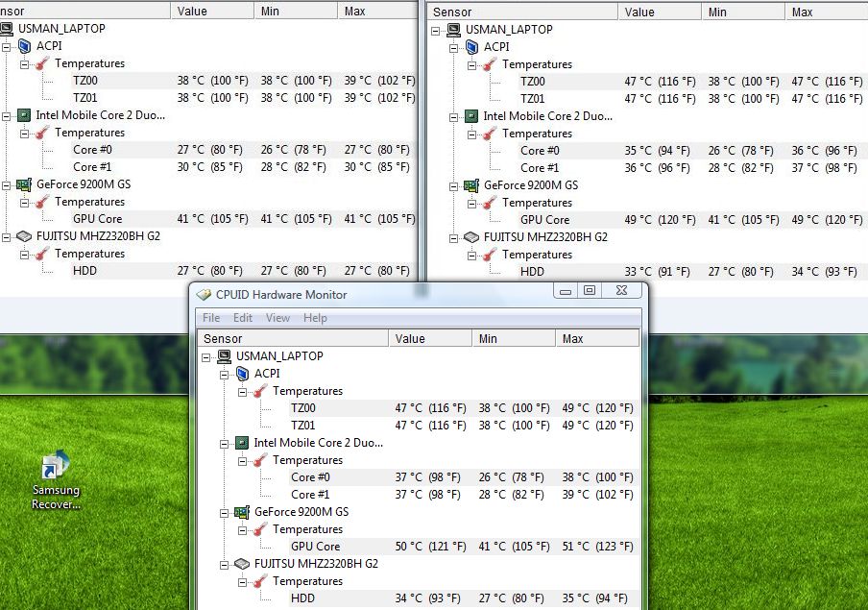Select the HDD row in right window

tap(692, 272)
